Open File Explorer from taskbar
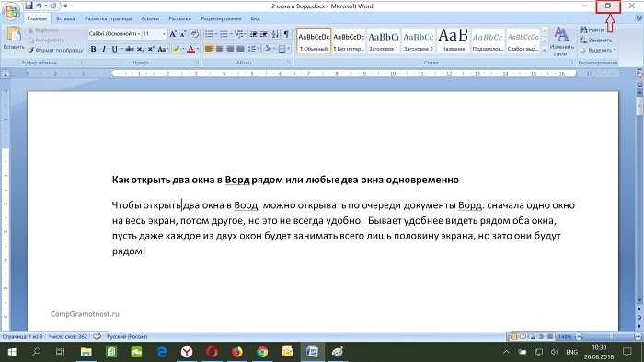 click(x=86, y=352)
